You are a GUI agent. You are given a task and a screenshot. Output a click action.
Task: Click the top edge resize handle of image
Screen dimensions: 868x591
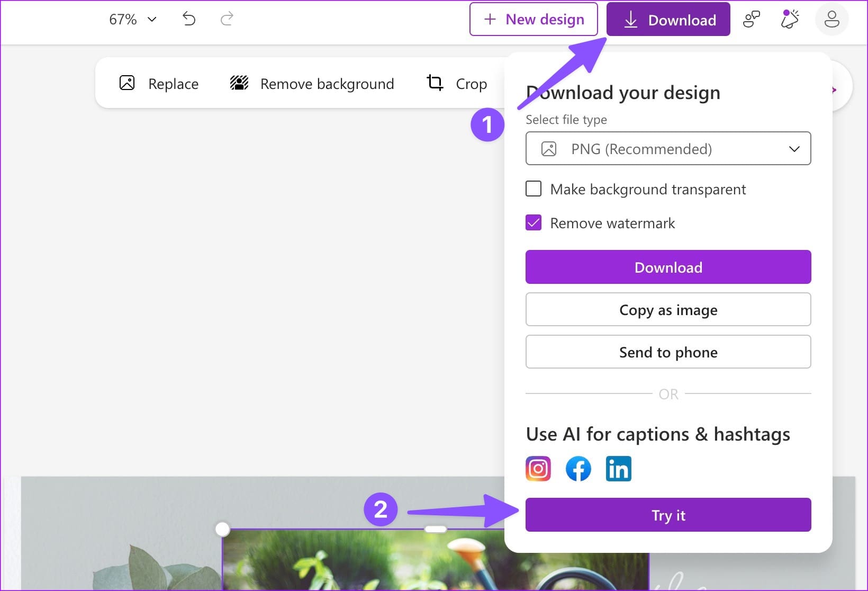[436, 529]
